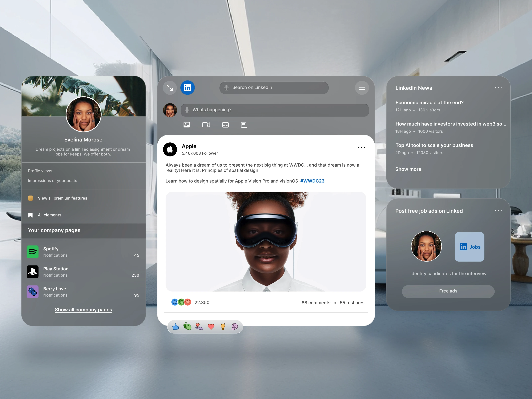React with thumbs up like
This screenshot has height=399, width=532.
point(176,327)
